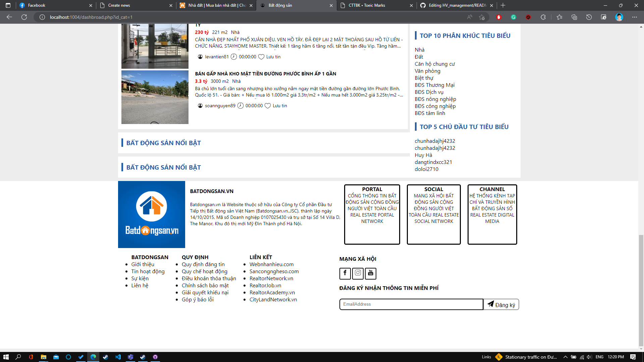Open the tab actions menu button
Screen dimensions: 644x362
pos(8,5)
